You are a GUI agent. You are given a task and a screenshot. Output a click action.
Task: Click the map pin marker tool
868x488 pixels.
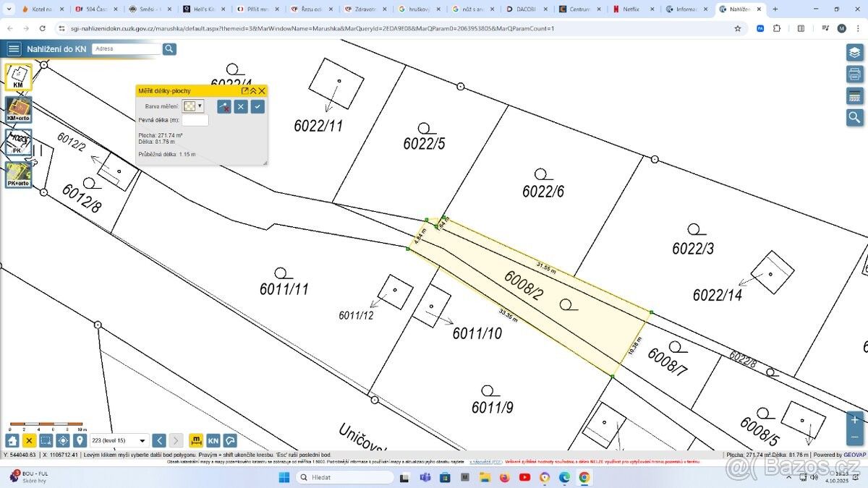tap(80, 440)
